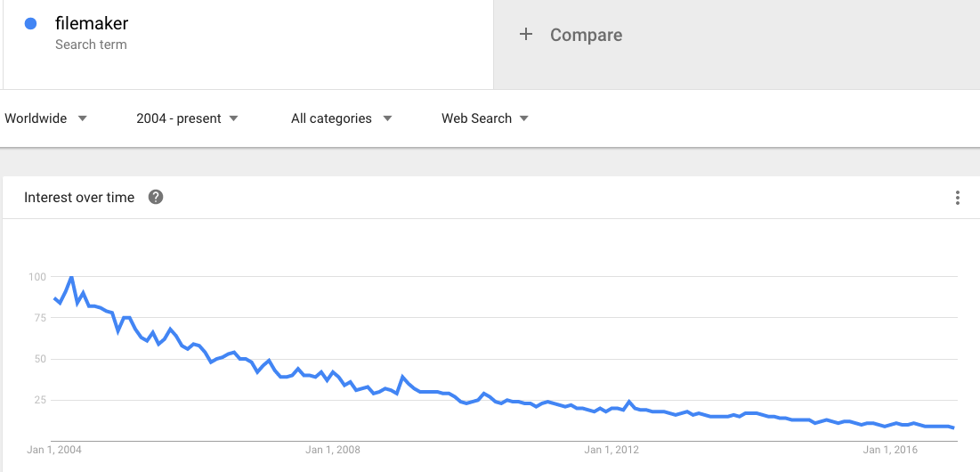980x472 pixels.
Task: Click the Jan 1, 2008 axis label
Action: coord(333,450)
